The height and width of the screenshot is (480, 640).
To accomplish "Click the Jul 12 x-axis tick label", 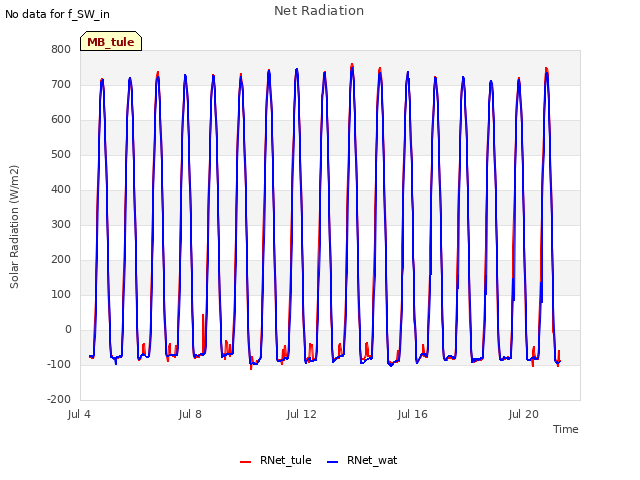I will coord(302,414).
